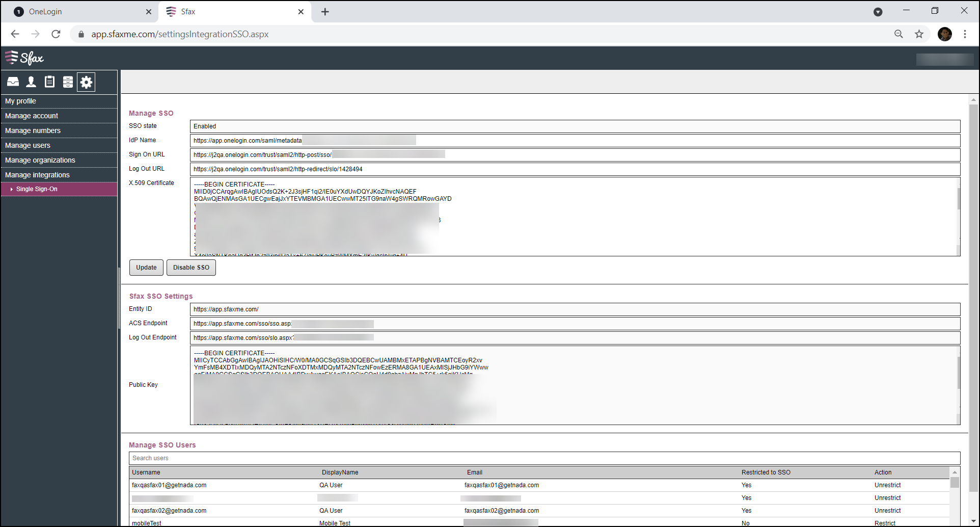Open the server stack icon
Screen dimensions: 980x527
[x=68, y=82]
